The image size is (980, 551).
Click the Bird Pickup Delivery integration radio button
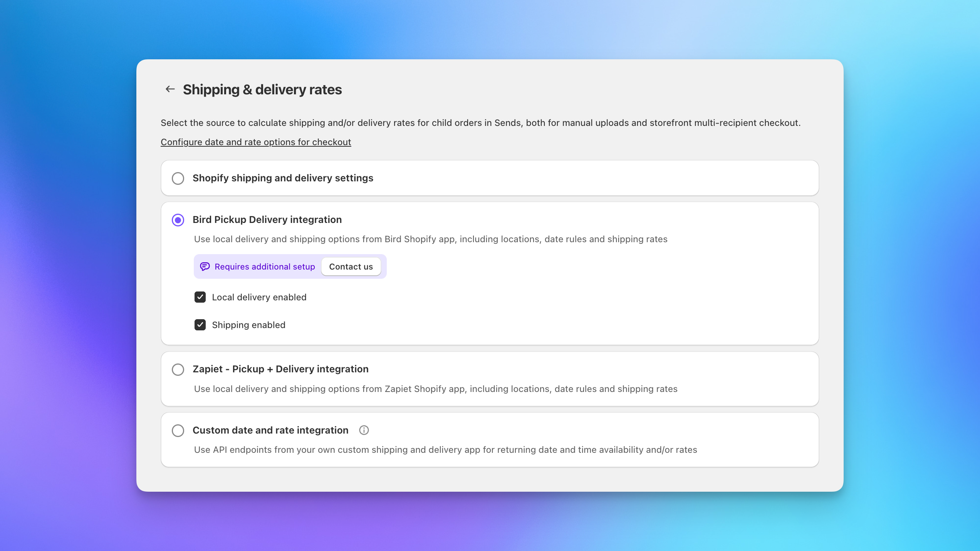(178, 220)
